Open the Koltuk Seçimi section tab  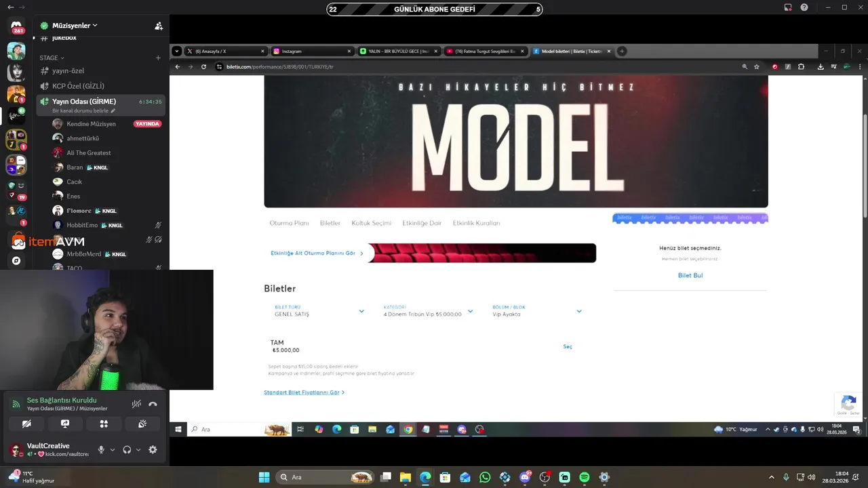pos(371,223)
